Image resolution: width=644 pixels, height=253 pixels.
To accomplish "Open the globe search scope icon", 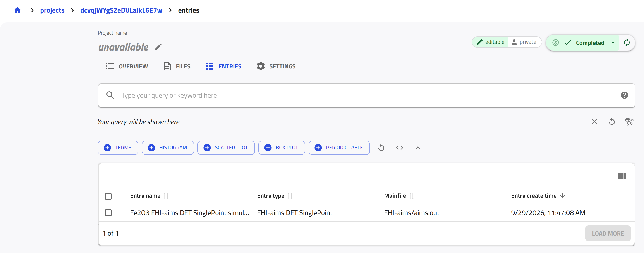I will [629, 122].
